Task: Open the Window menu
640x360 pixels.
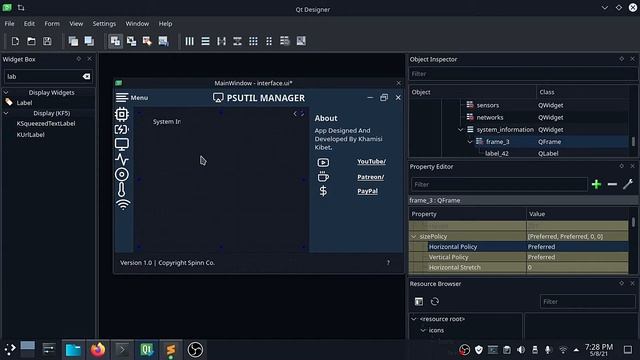Action: pos(137,24)
